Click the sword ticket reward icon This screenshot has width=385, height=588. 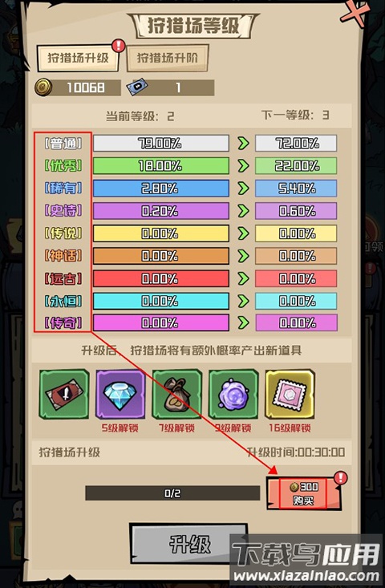tap(64, 394)
